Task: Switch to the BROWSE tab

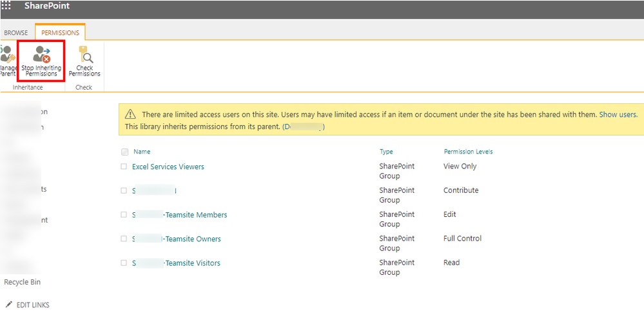Action: 16,33
